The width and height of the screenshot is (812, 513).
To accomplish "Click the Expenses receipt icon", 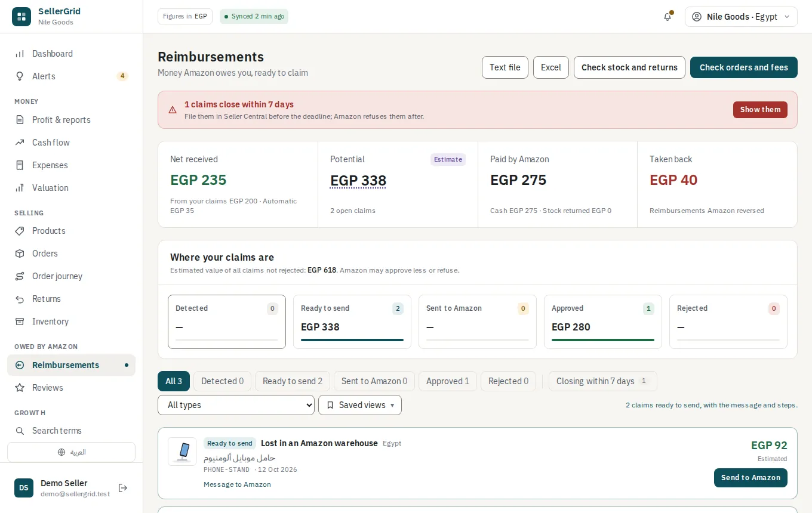I will (x=20, y=165).
